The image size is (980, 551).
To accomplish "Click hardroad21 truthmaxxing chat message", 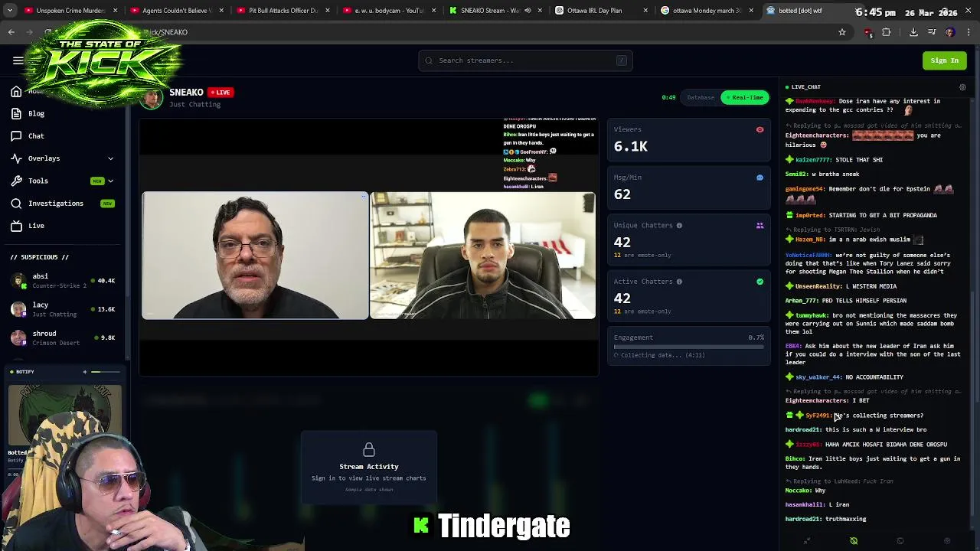I will (x=825, y=519).
